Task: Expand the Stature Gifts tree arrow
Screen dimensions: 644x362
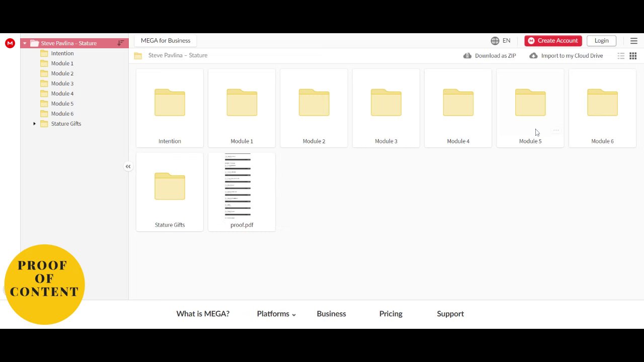Action: [x=35, y=124]
